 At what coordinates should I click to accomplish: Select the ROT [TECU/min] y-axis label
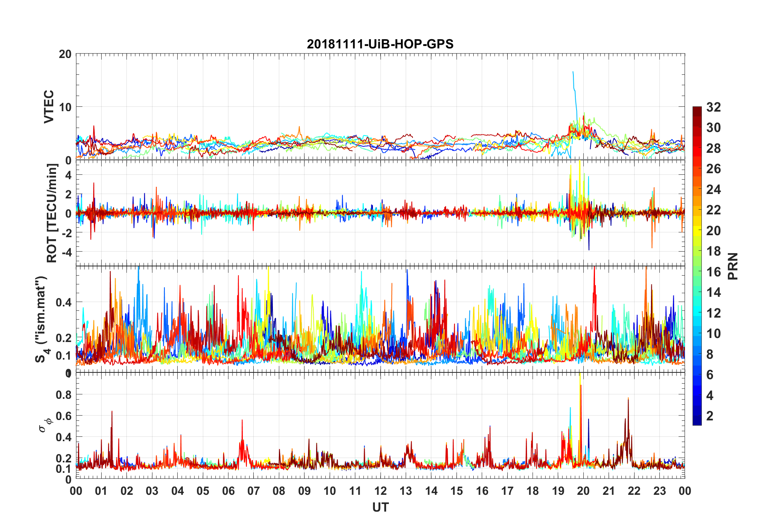click(x=52, y=213)
